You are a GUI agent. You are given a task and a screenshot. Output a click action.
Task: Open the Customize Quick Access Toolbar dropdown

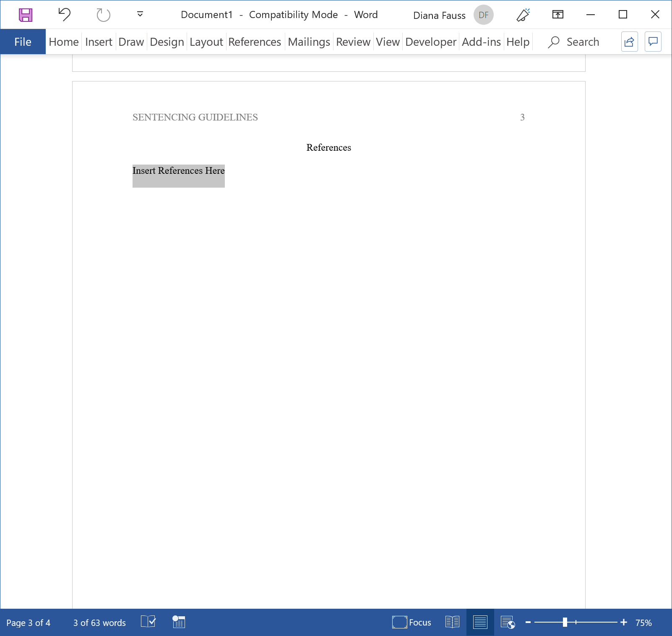(139, 15)
